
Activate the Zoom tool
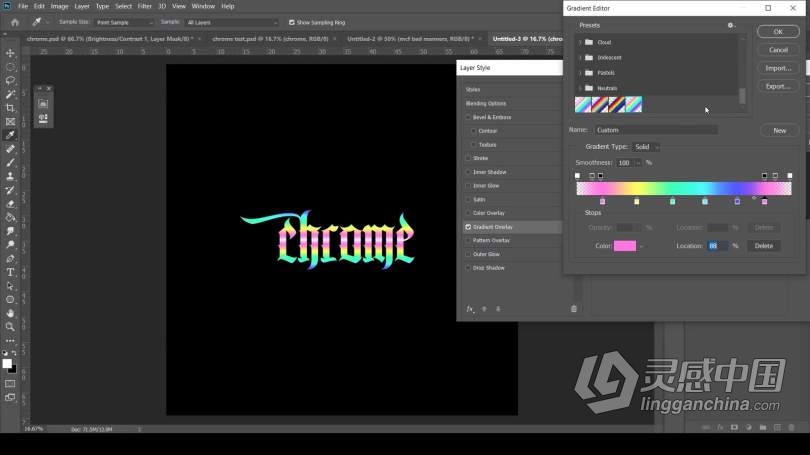pos(10,326)
